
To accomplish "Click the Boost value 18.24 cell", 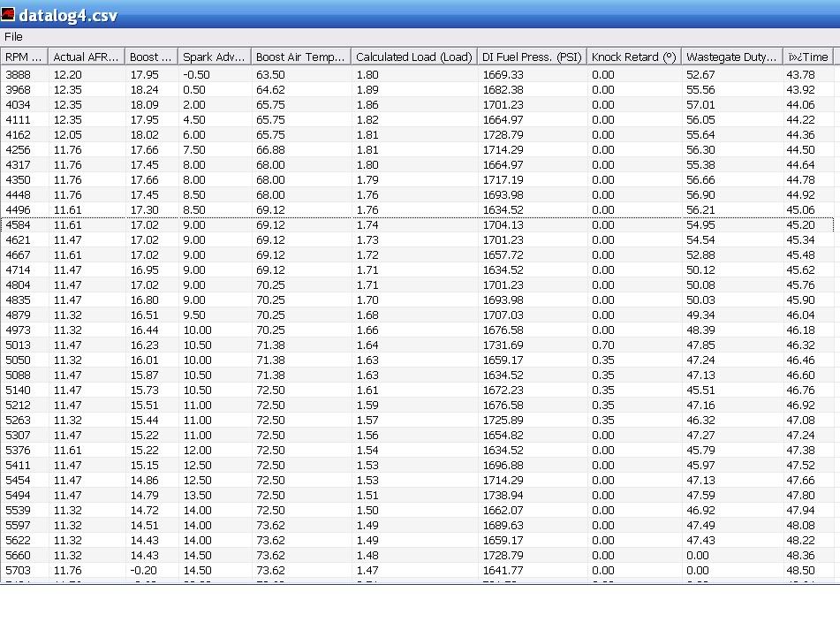I will (144, 89).
